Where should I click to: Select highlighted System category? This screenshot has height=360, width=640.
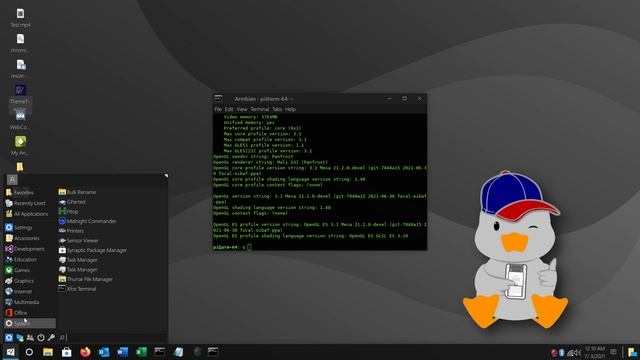point(30,323)
